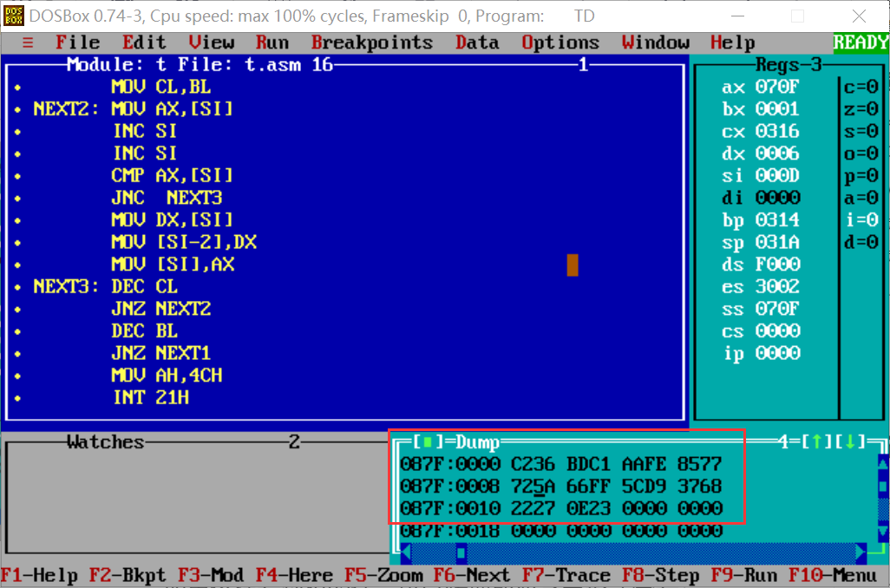
Task: Select the JNZ NEXT1 source line
Action: click(x=160, y=353)
